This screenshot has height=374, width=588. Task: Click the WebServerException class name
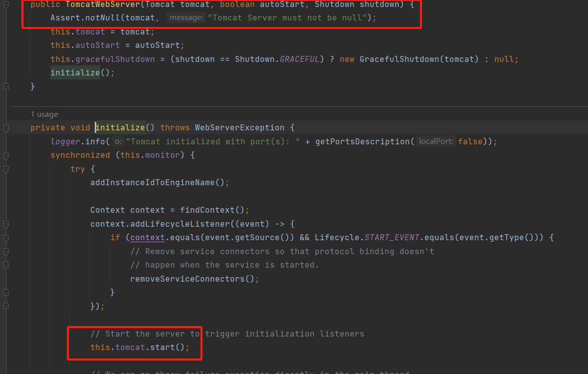[x=239, y=128]
